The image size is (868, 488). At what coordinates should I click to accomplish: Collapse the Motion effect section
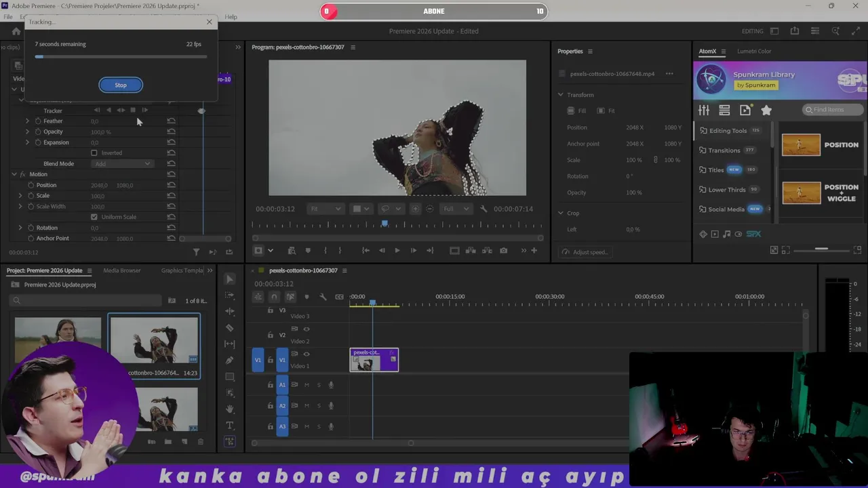(14, 175)
